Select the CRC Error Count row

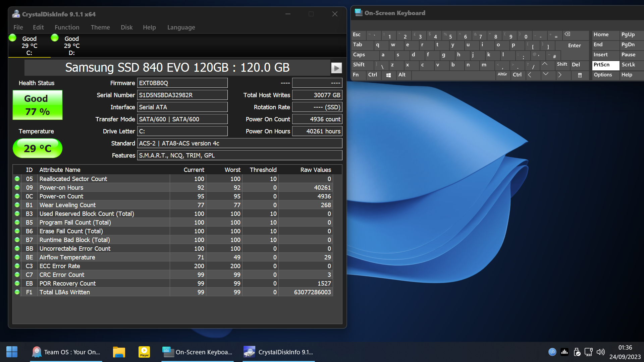(173, 275)
